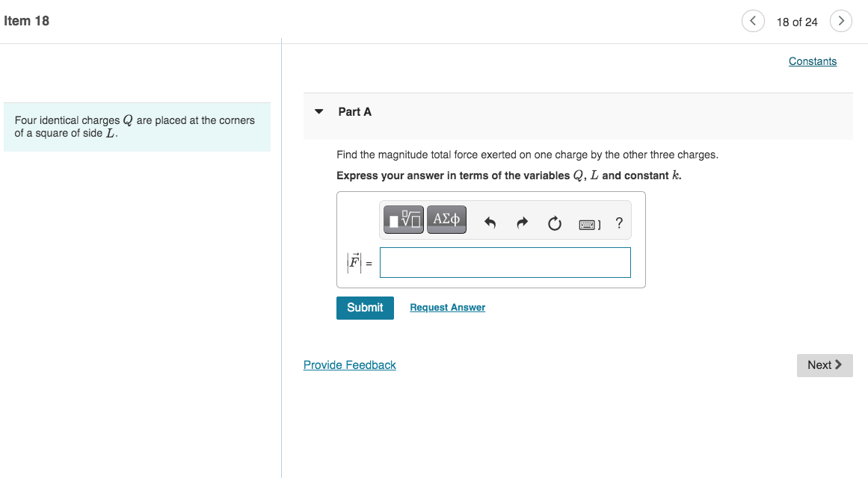Click the Item 18 title
Image resolution: width=868 pixels, height=478 pixels.
26,20
